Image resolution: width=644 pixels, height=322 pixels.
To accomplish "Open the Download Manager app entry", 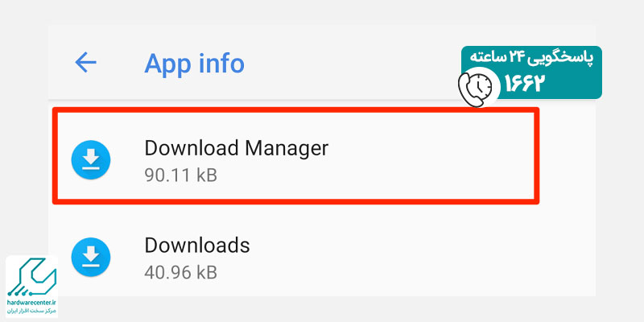I will coord(295,155).
